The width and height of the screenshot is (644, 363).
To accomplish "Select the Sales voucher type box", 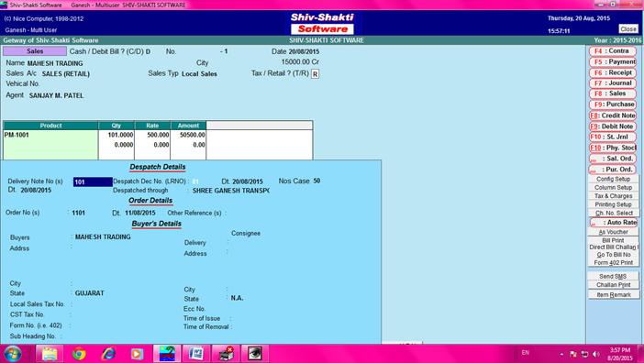I will (35, 51).
